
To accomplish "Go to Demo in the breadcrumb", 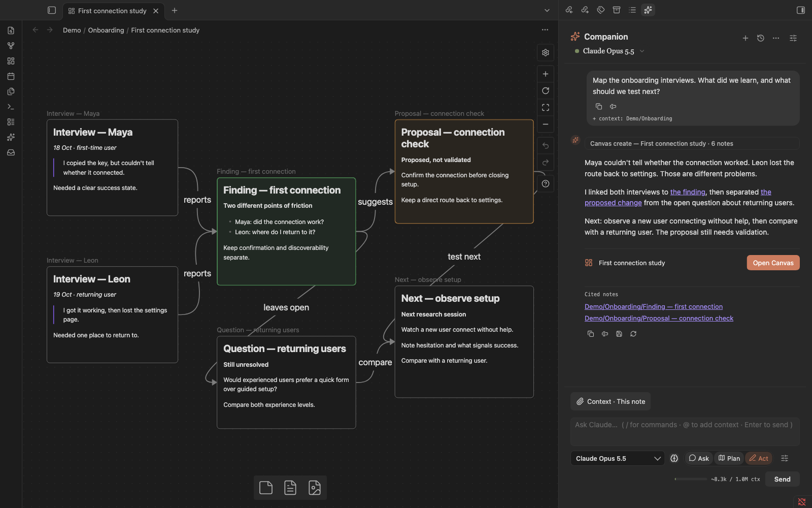I will pos(72,30).
